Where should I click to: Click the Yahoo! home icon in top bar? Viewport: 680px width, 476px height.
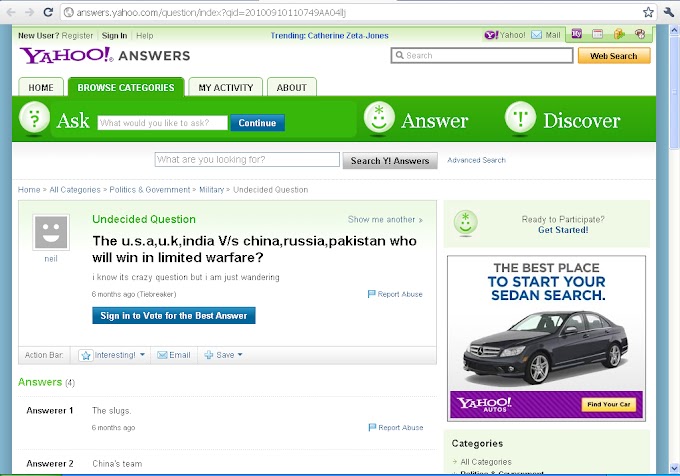(x=491, y=35)
